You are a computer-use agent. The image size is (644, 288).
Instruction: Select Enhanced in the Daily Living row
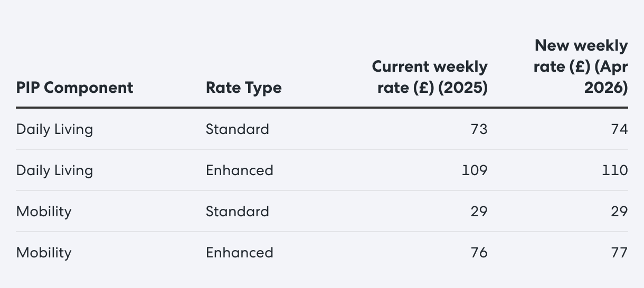pos(239,170)
